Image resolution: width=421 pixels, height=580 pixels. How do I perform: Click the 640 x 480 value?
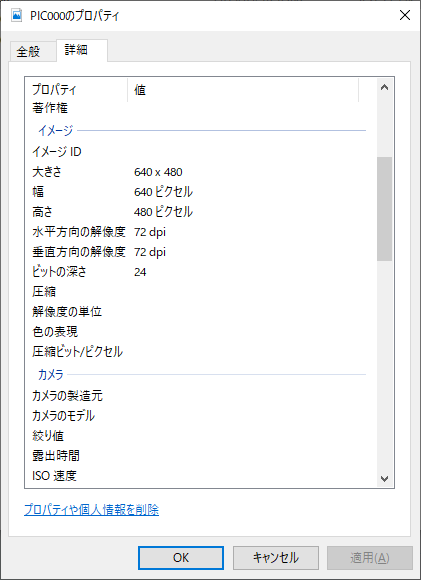click(x=158, y=172)
